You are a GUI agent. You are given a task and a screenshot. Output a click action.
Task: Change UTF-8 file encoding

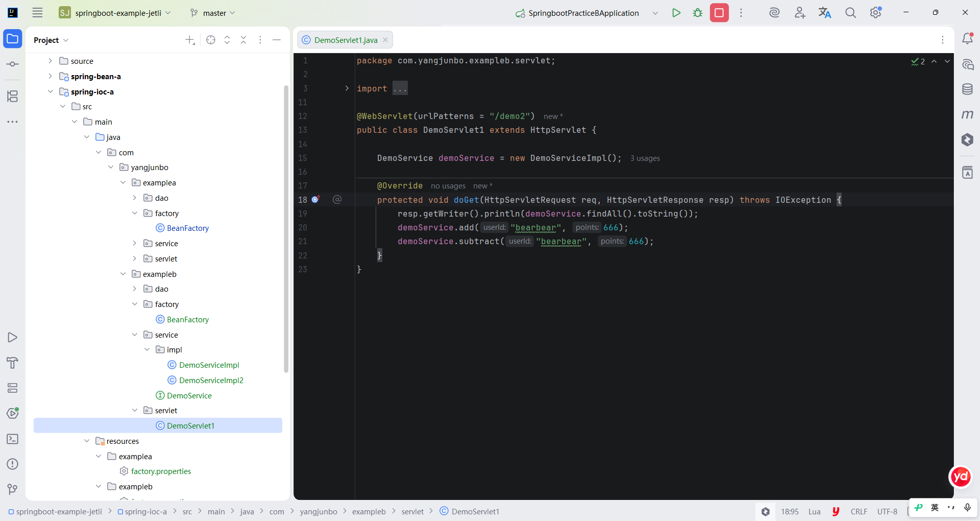(887, 511)
